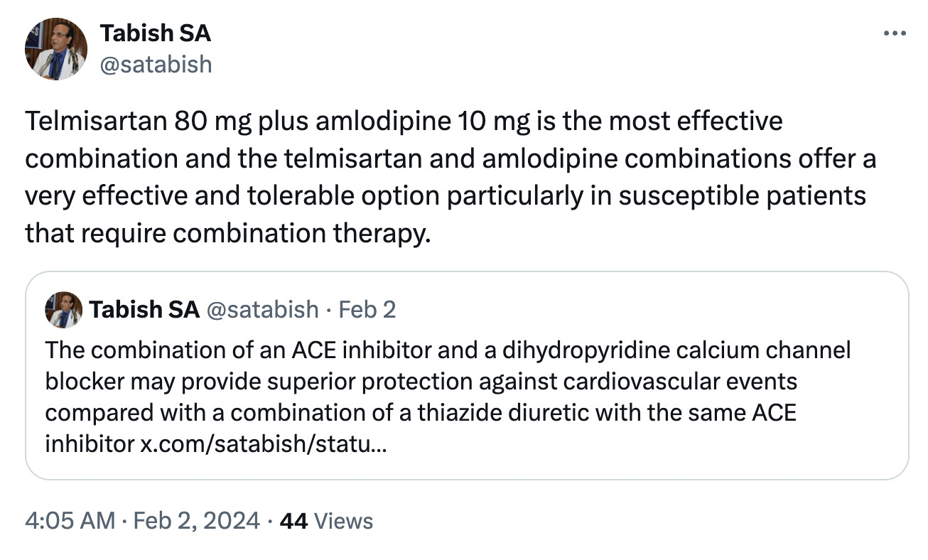Open the three-dot more options menu
Screen dimensions: 928x560
(893, 33)
